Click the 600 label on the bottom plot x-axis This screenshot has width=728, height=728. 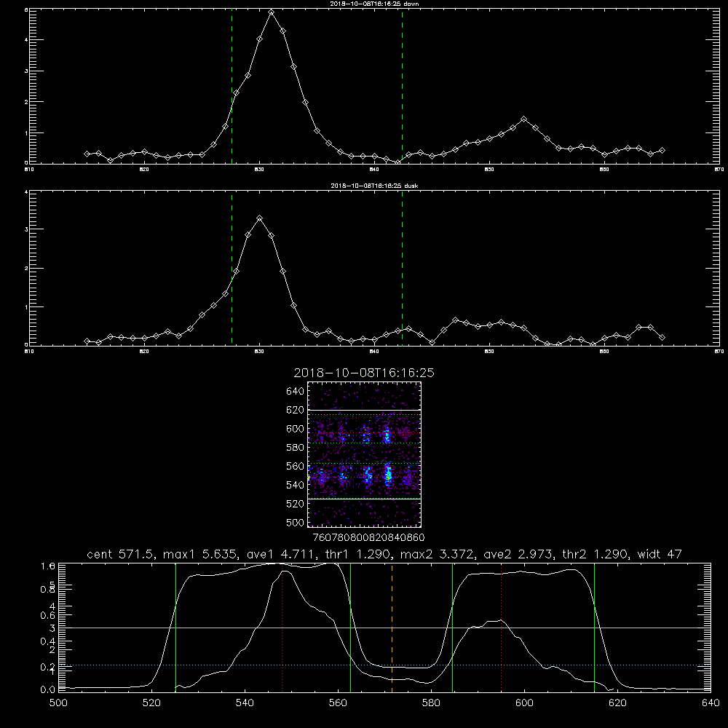coord(524,703)
